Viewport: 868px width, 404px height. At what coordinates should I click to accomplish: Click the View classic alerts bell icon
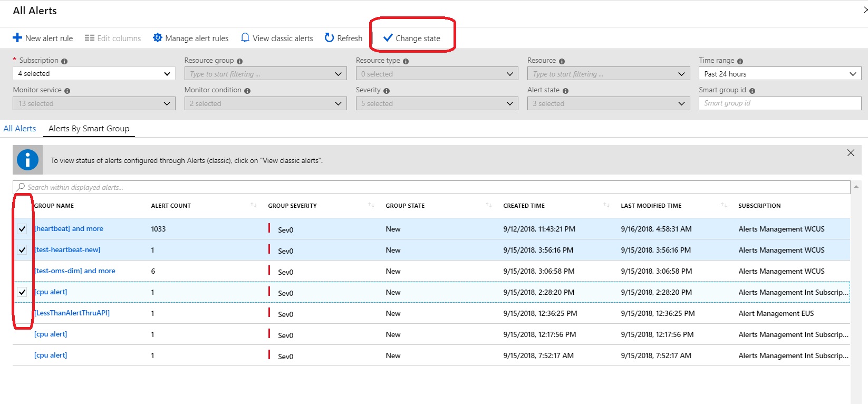(x=245, y=38)
